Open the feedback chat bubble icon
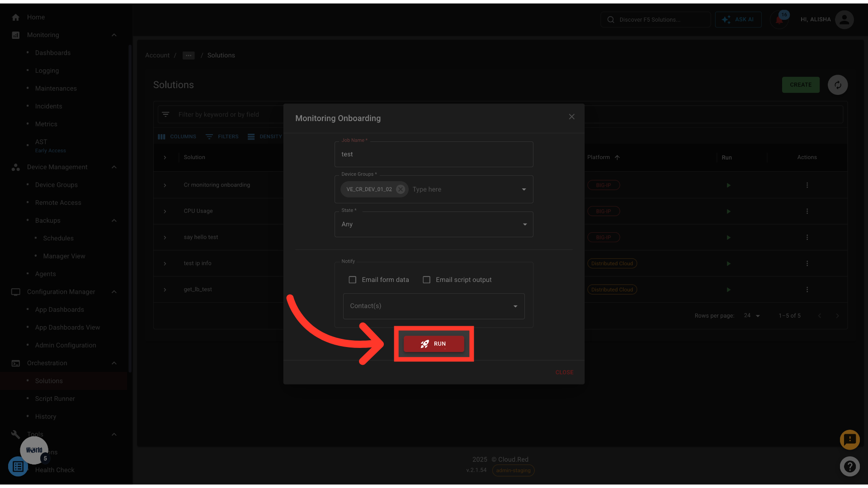The width and height of the screenshot is (868, 488). click(849, 440)
